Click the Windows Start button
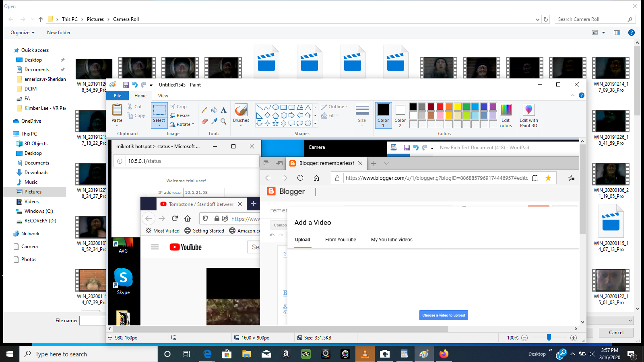 point(10,354)
